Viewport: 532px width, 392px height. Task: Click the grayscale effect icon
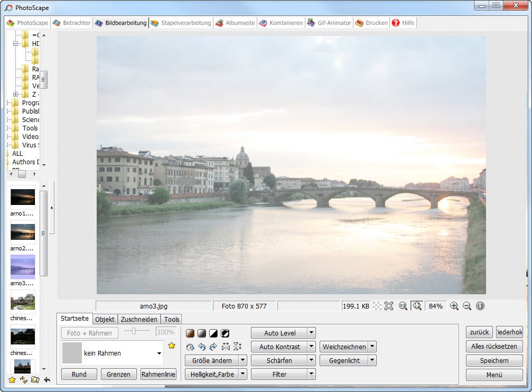point(201,333)
